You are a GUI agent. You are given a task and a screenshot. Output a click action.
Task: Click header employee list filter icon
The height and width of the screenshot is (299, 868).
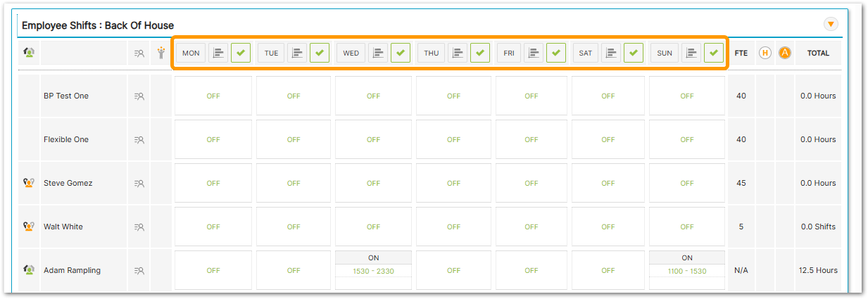point(139,53)
